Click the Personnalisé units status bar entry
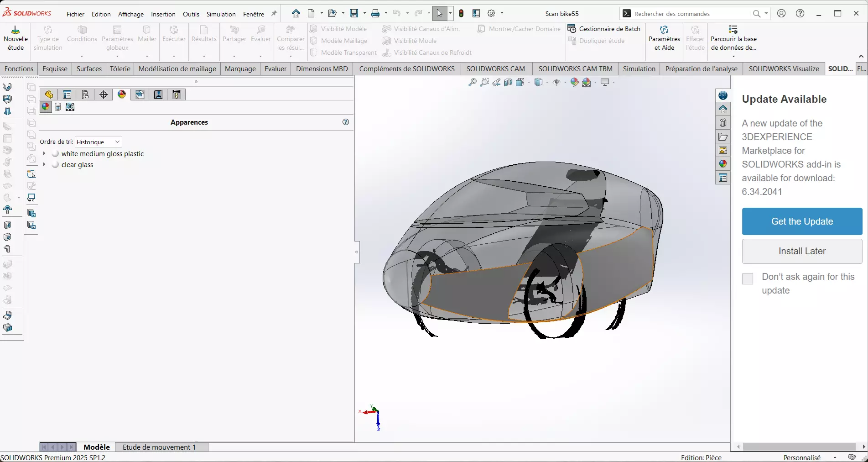This screenshot has height=462, width=868. pos(802,457)
